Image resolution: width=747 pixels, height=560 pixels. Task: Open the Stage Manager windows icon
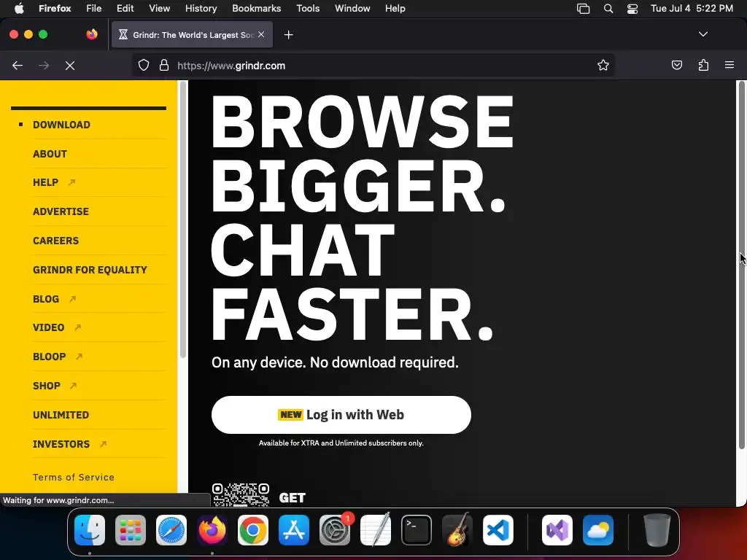point(583,8)
